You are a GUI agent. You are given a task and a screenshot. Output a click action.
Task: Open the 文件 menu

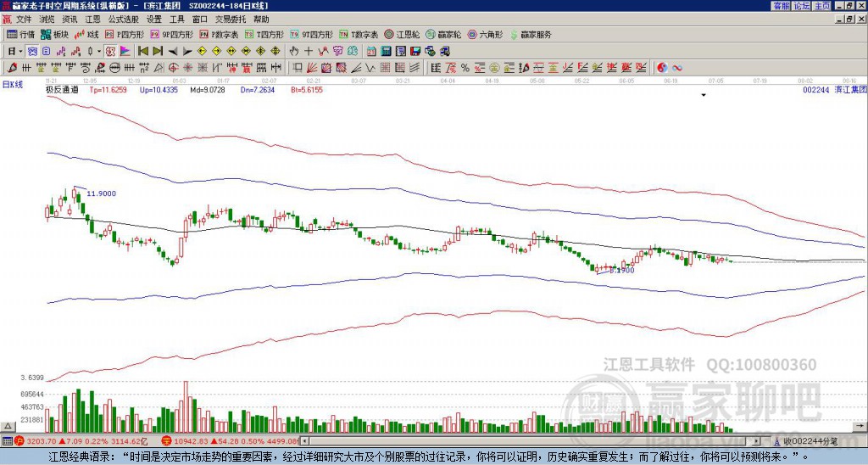pos(24,20)
